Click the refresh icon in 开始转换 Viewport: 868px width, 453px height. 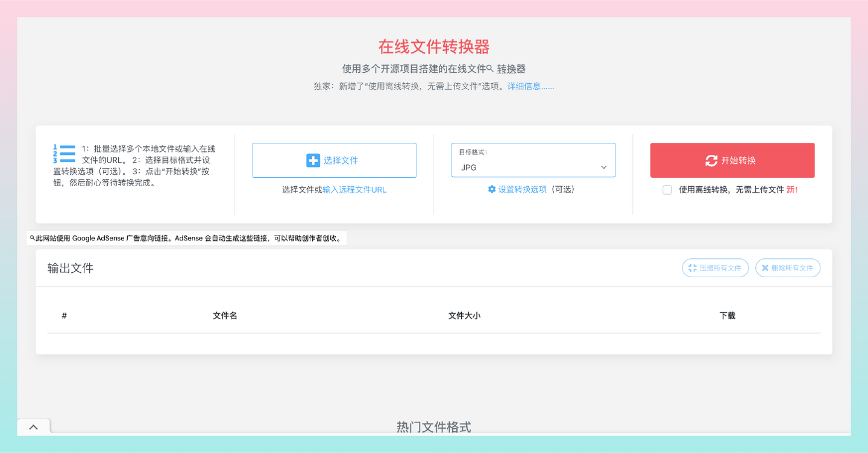point(711,160)
